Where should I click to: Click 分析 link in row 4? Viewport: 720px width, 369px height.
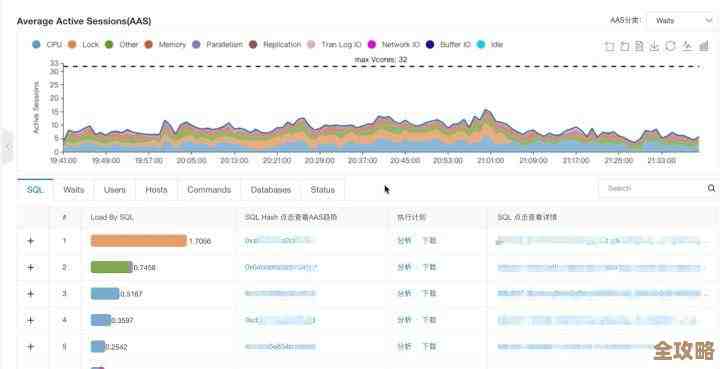tap(405, 320)
